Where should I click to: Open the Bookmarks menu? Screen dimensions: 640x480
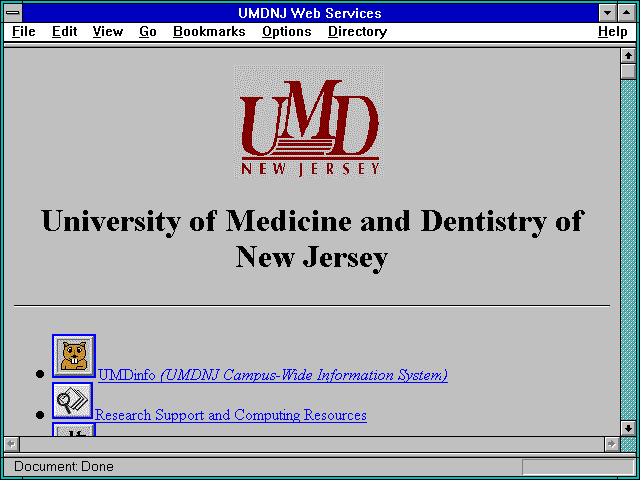(209, 32)
